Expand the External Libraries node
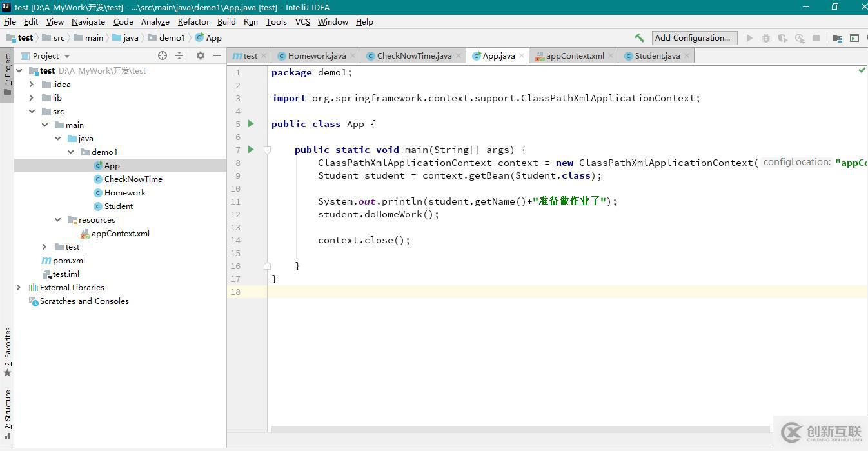 [x=18, y=288]
